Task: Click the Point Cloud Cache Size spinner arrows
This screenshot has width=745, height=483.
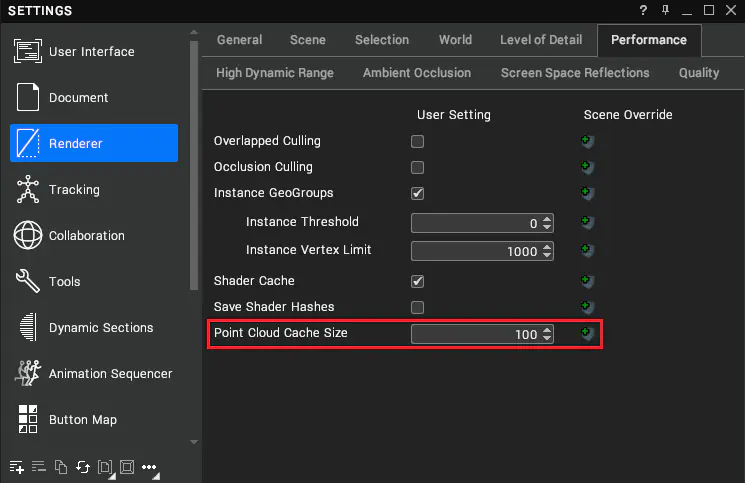Action: pos(547,334)
